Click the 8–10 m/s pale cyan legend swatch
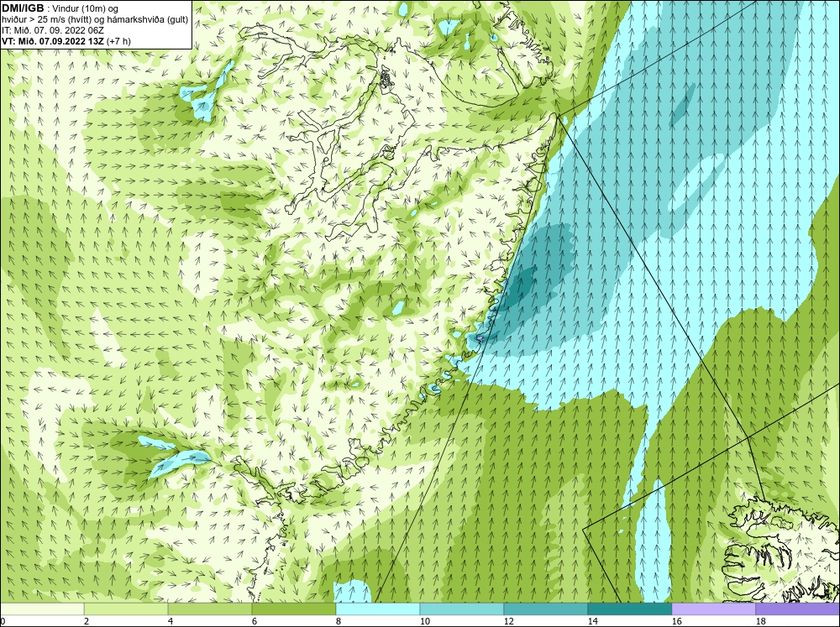The image size is (840, 627). 378,609
